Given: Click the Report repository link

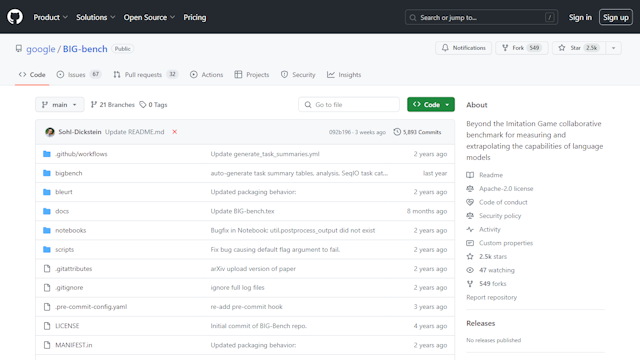Looking at the screenshot, I should click(491, 297).
